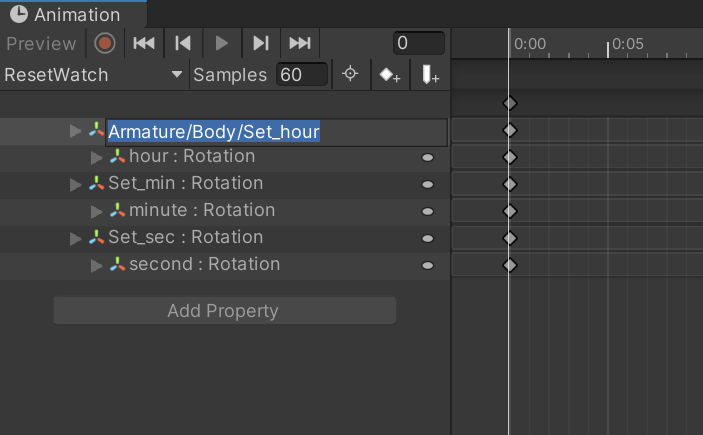Jump to the previous keyframe

coord(183,44)
